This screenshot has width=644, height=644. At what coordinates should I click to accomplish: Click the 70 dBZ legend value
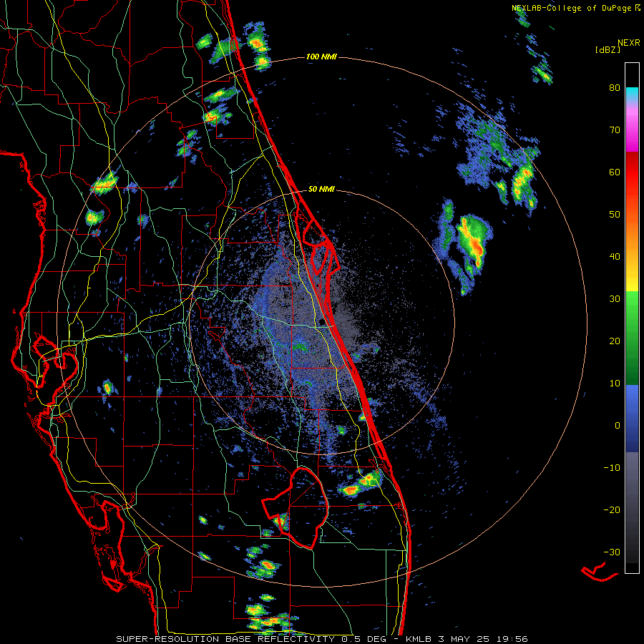pyautogui.click(x=615, y=130)
